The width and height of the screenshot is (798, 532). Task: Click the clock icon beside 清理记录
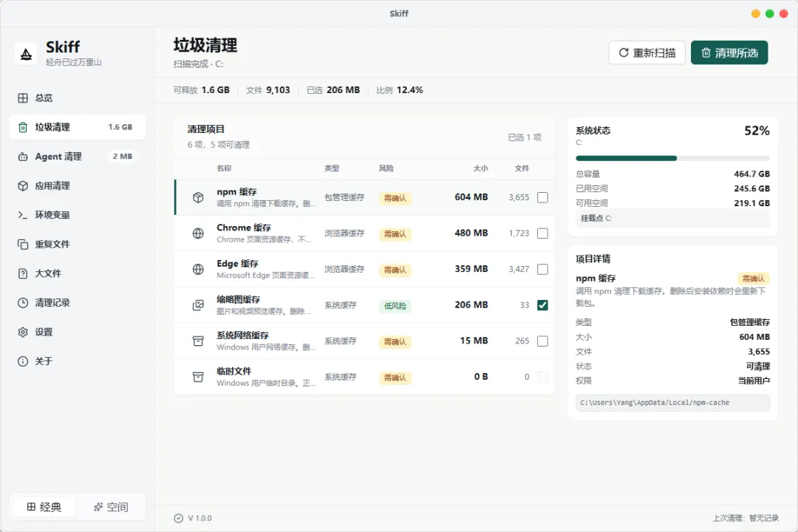[x=23, y=303]
